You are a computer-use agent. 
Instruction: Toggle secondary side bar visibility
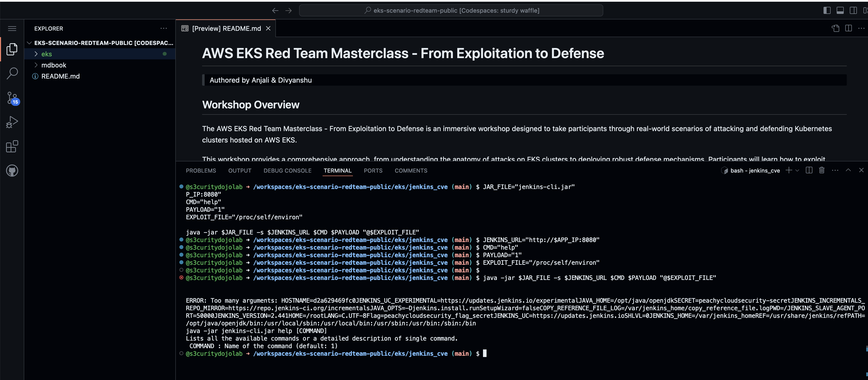(x=853, y=10)
